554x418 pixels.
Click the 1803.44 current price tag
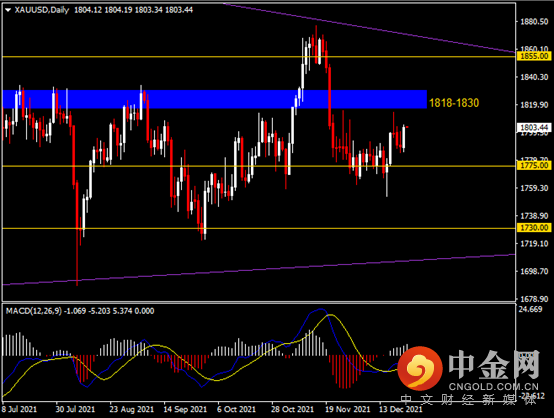534,128
